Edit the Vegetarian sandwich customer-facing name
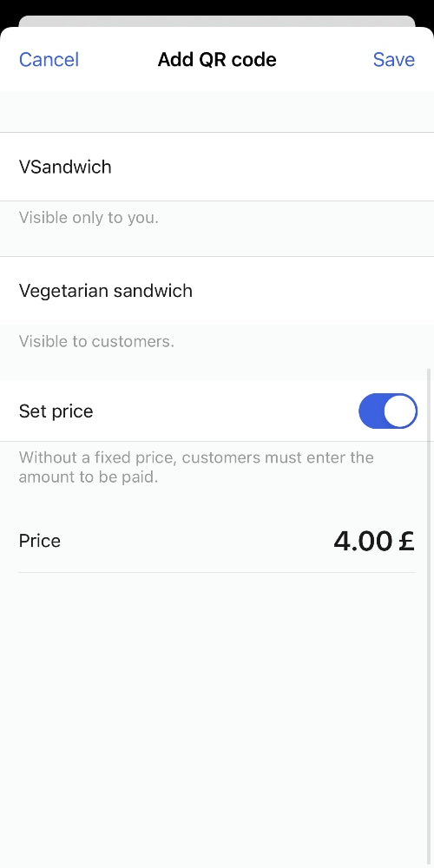434x868 pixels. [x=217, y=291]
